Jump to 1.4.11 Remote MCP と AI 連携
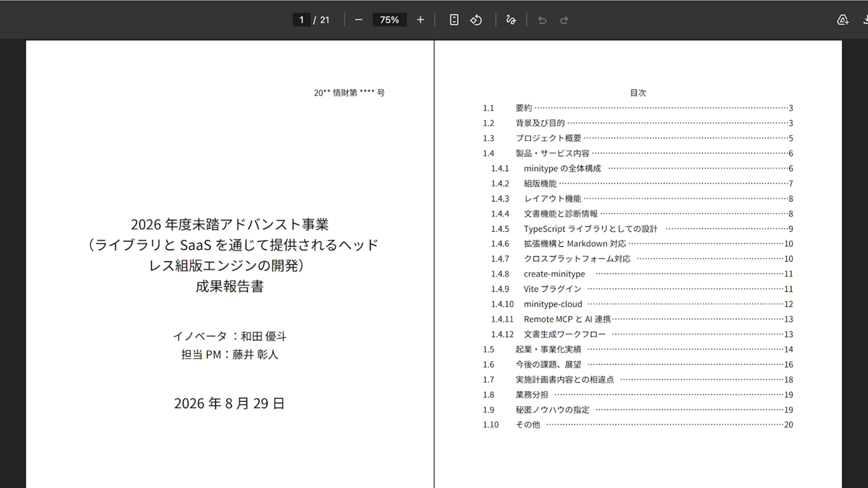 (x=642, y=319)
